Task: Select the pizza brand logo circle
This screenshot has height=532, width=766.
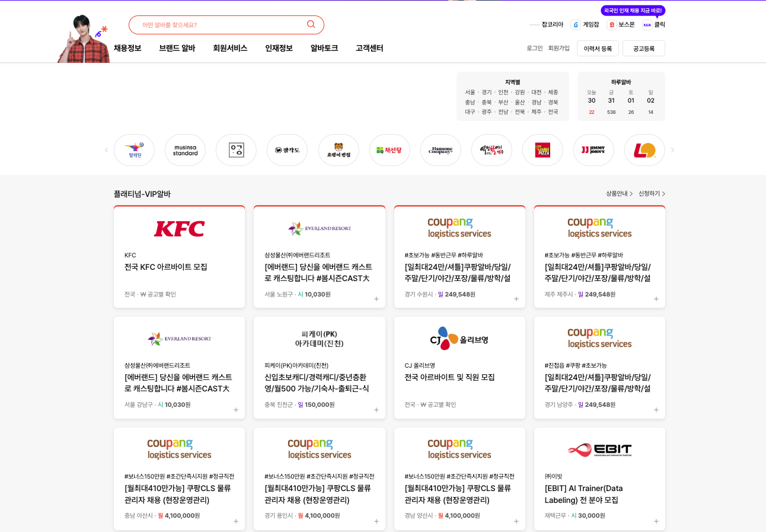Action: point(542,150)
